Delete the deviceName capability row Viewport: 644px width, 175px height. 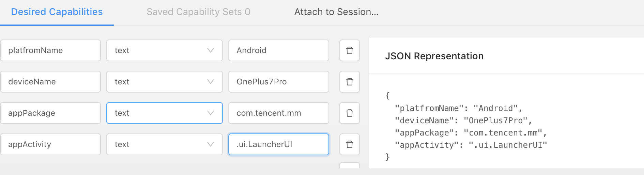(349, 82)
